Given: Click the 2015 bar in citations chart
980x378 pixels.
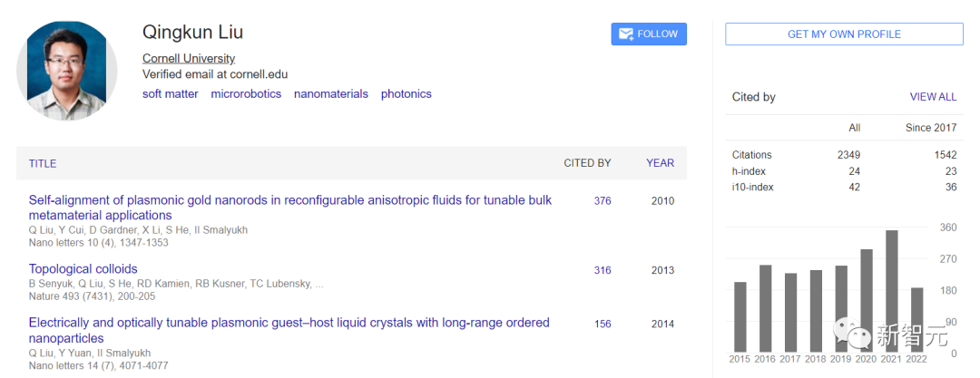Looking at the screenshot, I should [x=740, y=316].
